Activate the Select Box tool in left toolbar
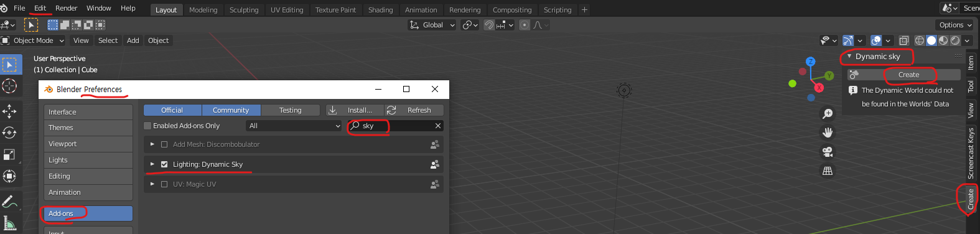 pyautogui.click(x=10, y=65)
